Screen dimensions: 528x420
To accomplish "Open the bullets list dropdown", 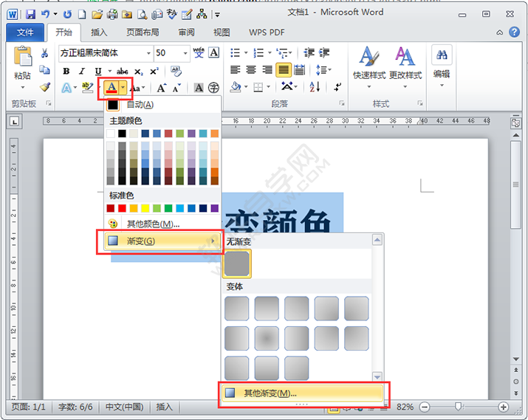I will point(246,53).
